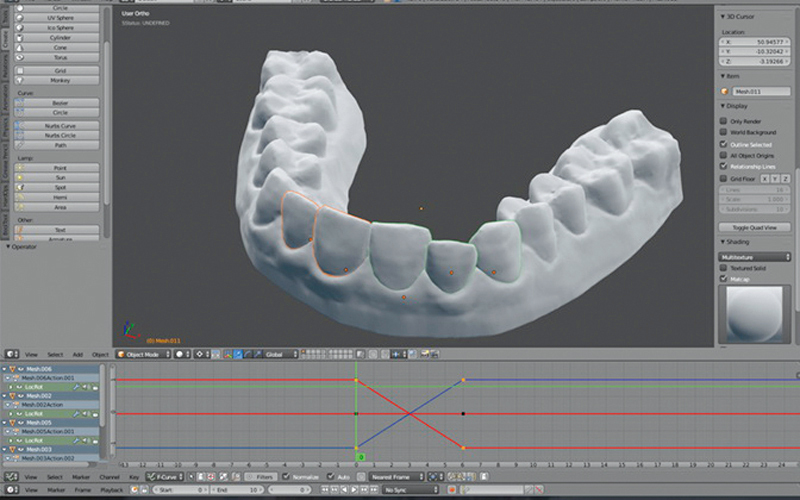Screen dimensions: 800x500
Task: Open the Multitexture shading dropdown
Action: click(755, 256)
